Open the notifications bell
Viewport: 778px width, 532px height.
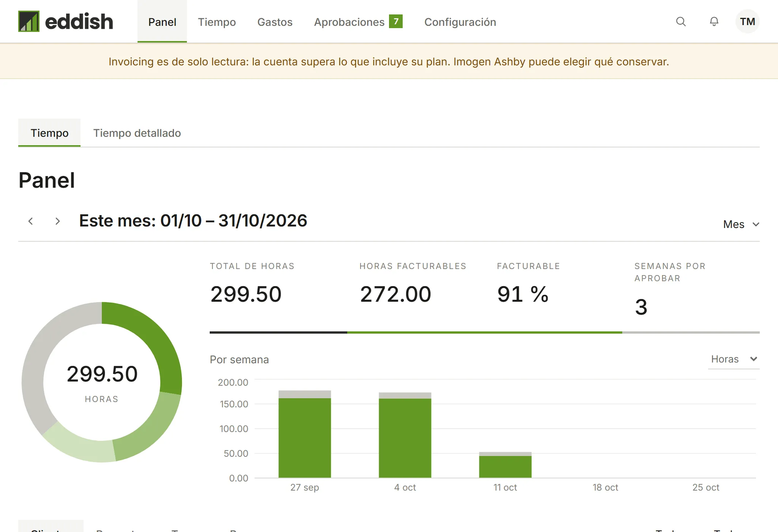[x=714, y=22]
